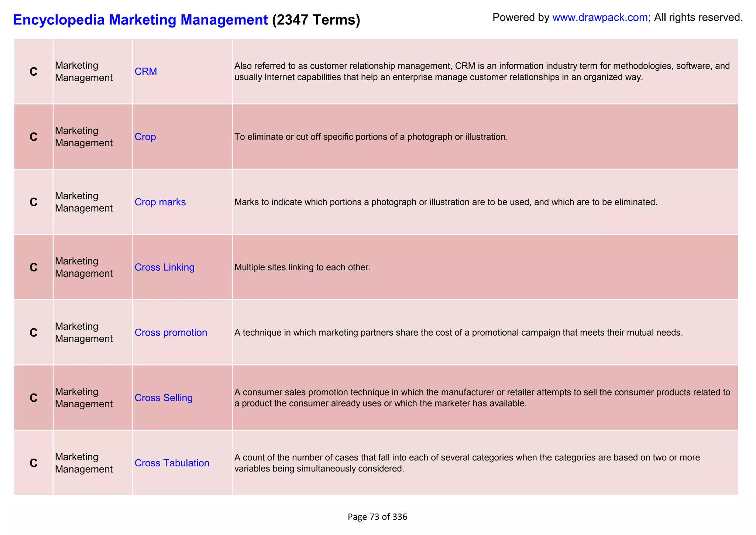The width and height of the screenshot is (756, 535).
Task: Click letter C in the Cross Tabulation row
Action: click(x=34, y=463)
